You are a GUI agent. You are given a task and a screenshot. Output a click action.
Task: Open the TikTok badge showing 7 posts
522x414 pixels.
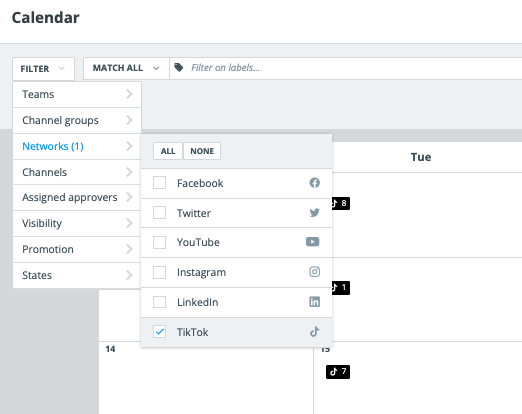tap(338, 372)
